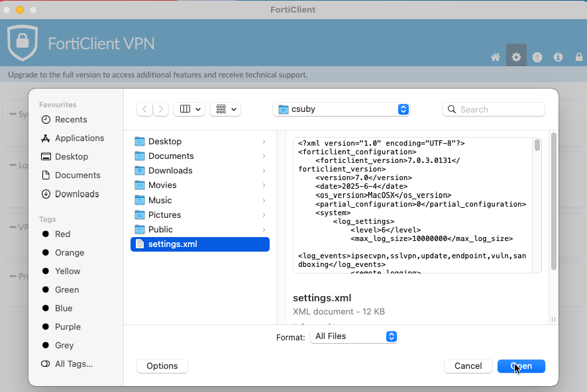Select the Green tag

click(61, 290)
